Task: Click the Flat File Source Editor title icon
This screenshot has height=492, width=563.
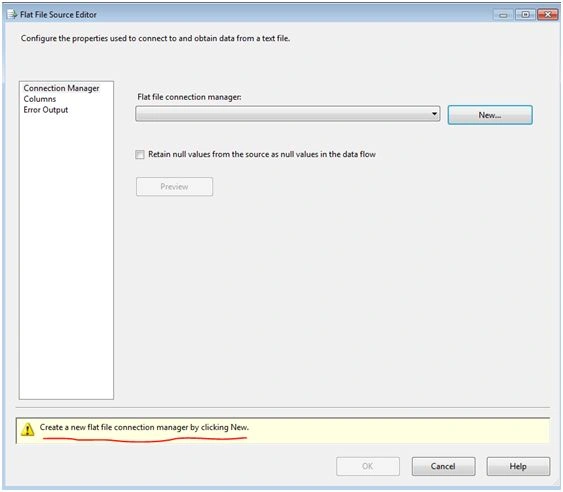Action: [x=12, y=15]
